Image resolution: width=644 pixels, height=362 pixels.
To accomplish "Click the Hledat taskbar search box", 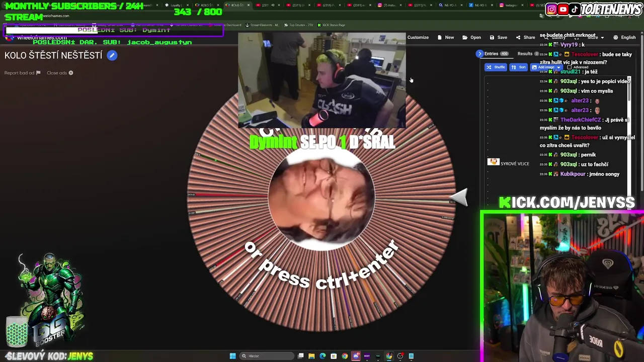I will (x=267, y=356).
